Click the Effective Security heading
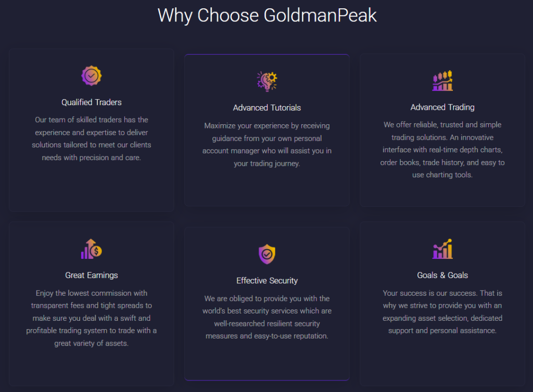Image resolution: width=533 pixels, height=392 pixels. (267, 280)
